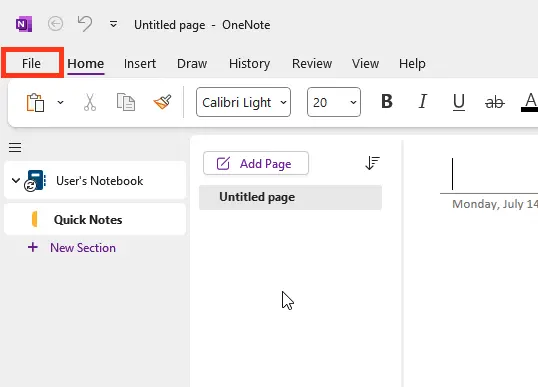Open the File menu
Viewport: 538px width, 387px height.
32,63
